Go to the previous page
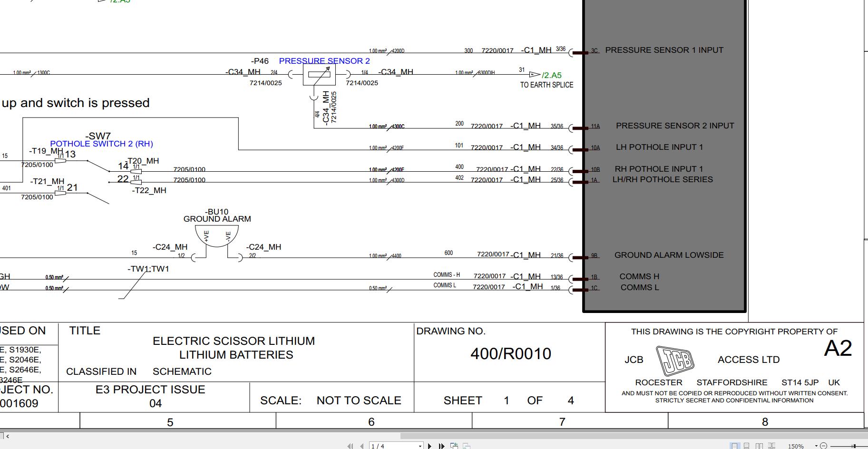The width and height of the screenshot is (868, 449). (362, 446)
